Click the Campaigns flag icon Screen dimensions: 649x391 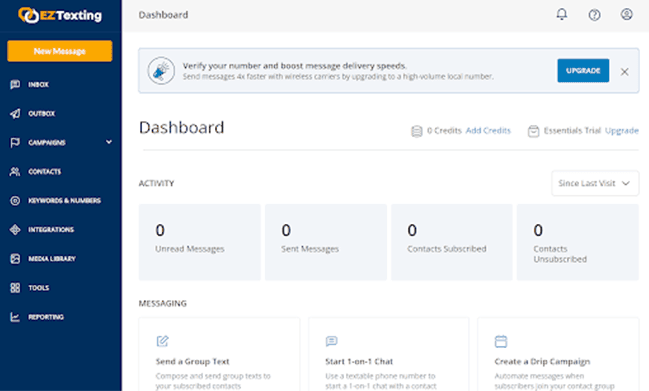click(x=15, y=143)
